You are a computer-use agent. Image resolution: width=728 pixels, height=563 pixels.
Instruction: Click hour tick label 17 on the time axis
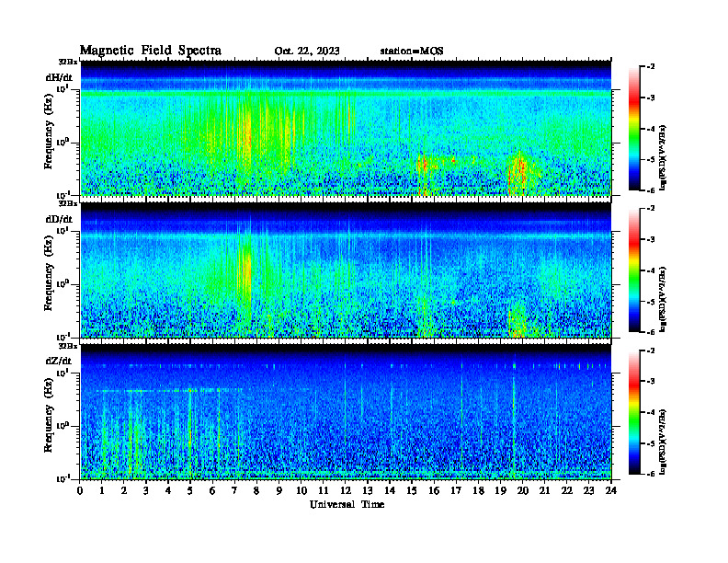pos(457,490)
